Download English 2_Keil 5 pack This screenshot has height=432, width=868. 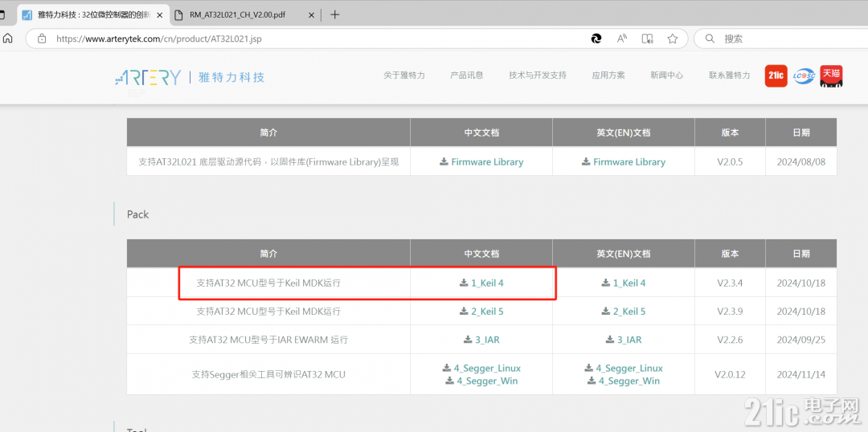(624, 312)
